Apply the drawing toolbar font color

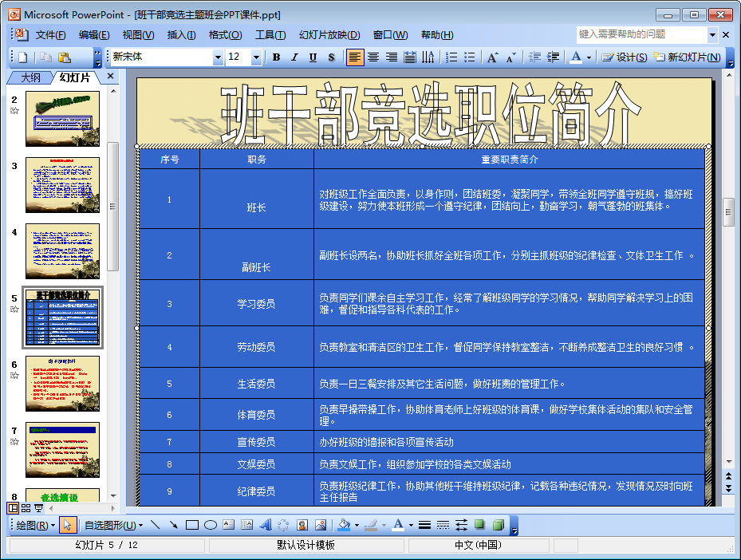coord(398,525)
